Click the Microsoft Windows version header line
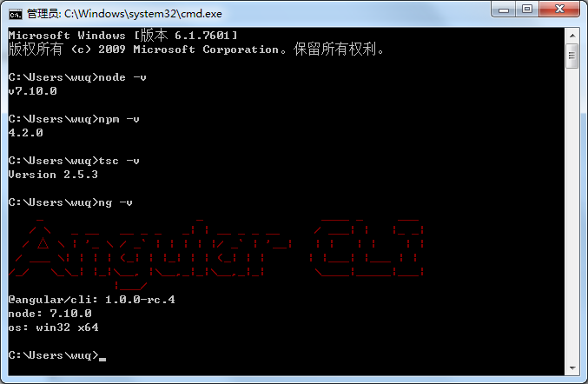 pyautogui.click(x=123, y=36)
